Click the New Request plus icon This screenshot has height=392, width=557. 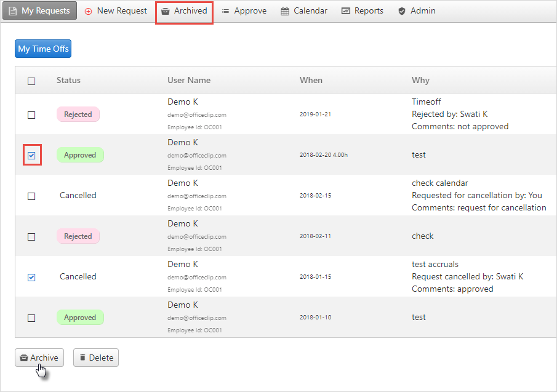tap(88, 11)
